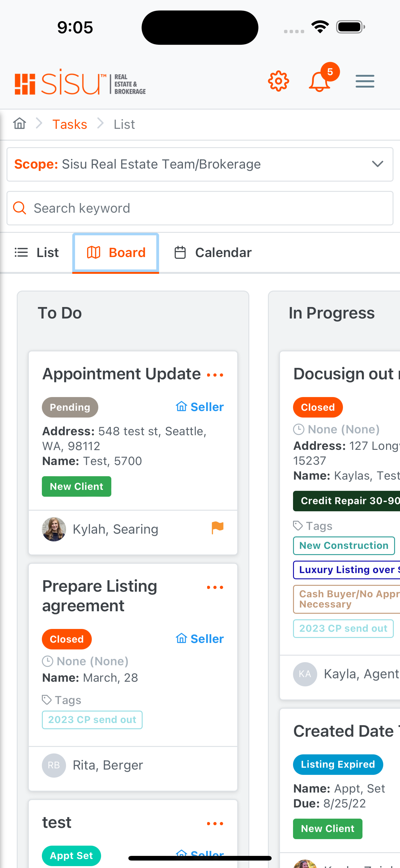Tap the Sisu logo
The image size is (400, 868).
[80, 82]
